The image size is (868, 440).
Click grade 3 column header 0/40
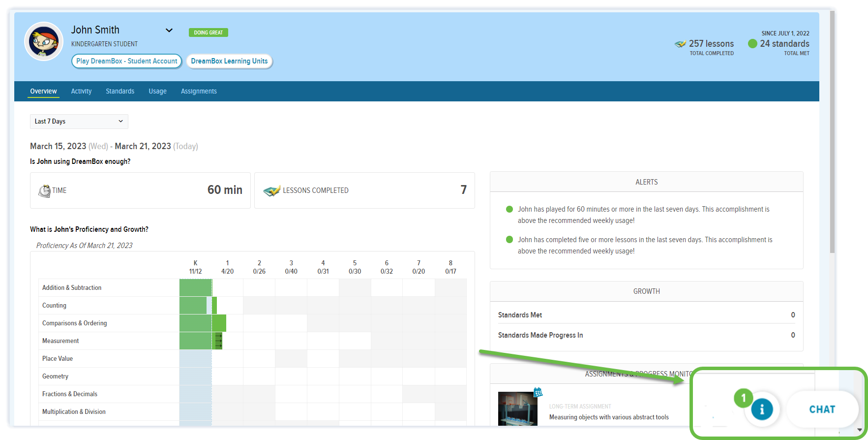291,267
